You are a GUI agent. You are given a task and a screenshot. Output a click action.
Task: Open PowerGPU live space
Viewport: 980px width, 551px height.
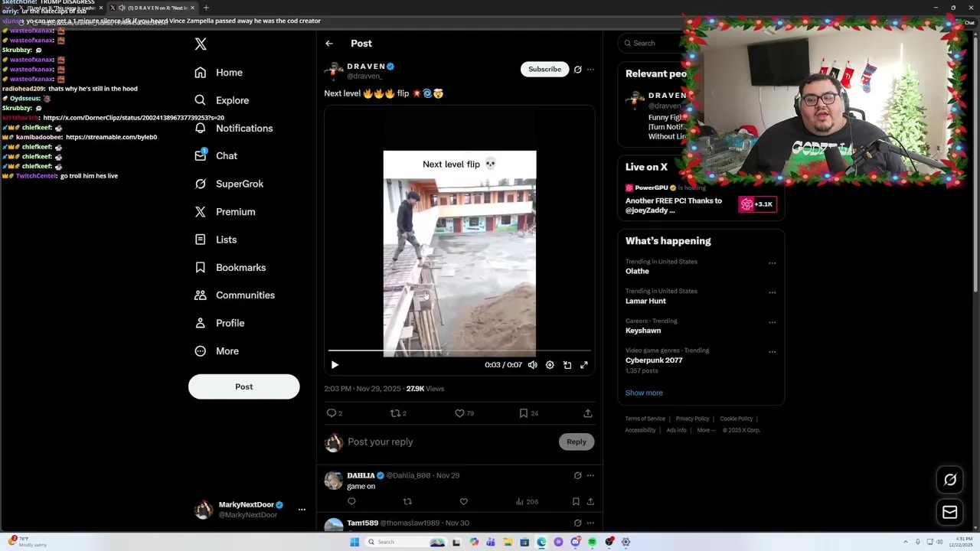701,199
